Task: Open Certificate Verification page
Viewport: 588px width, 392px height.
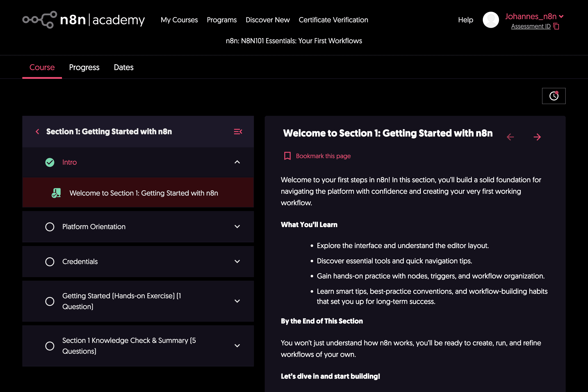Action: tap(333, 20)
